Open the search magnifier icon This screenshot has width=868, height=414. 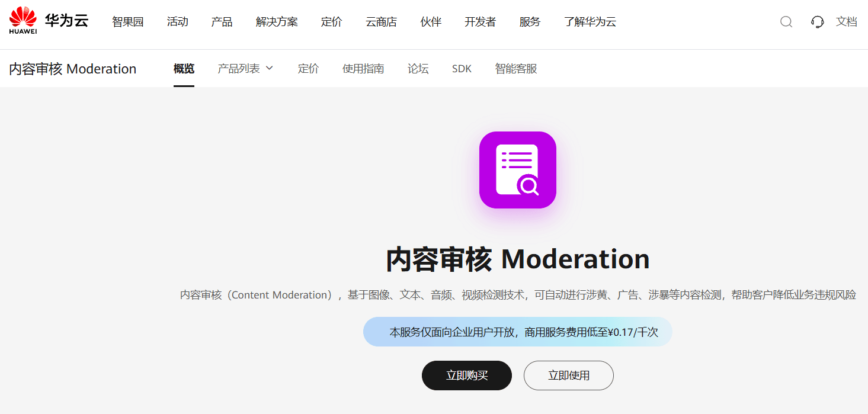(786, 22)
